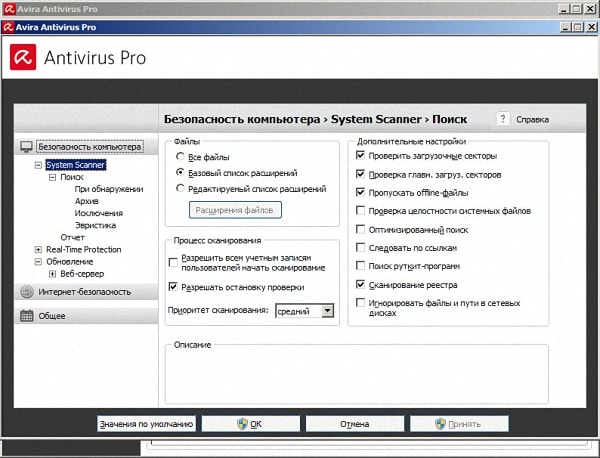The height and width of the screenshot is (458, 600).
Task: Click the globe icon for Интернет-безопасность
Action: (x=27, y=292)
